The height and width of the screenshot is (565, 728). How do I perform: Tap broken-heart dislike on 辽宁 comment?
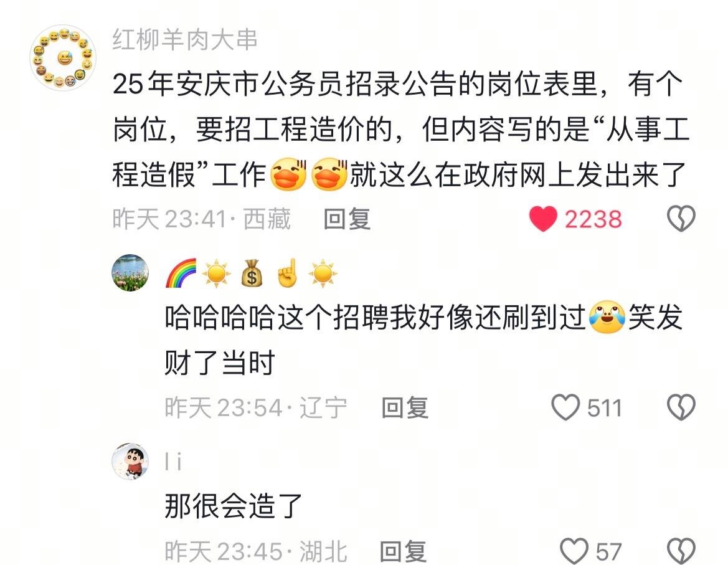click(681, 407)
